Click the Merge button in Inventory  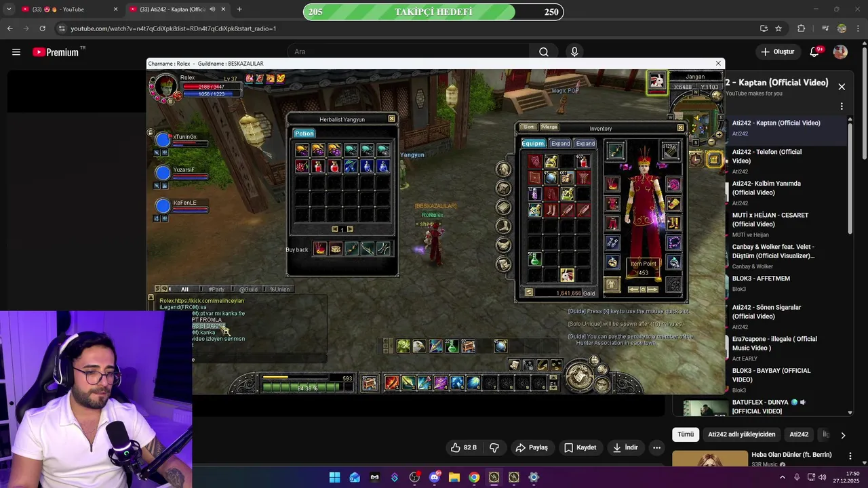pos(549,127)
